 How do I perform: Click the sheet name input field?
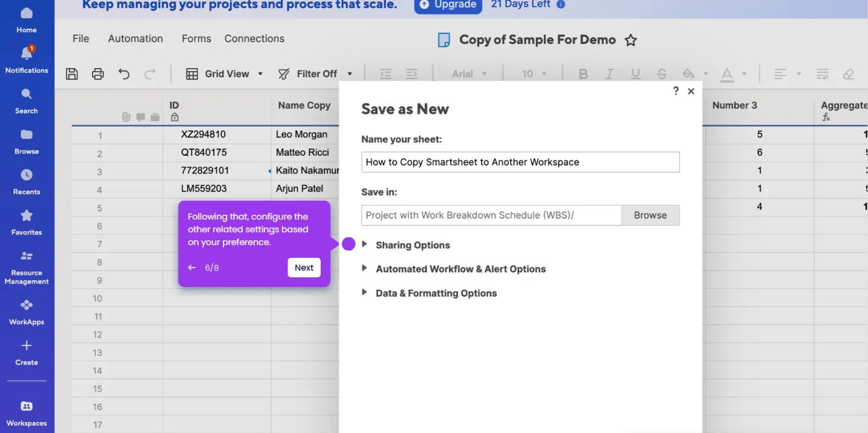point(520,162)
